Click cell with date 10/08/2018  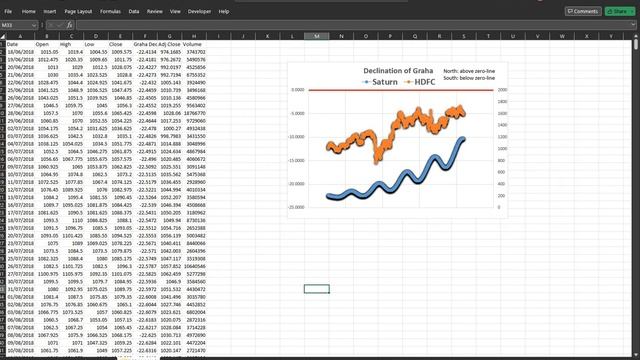click(20, 350)
